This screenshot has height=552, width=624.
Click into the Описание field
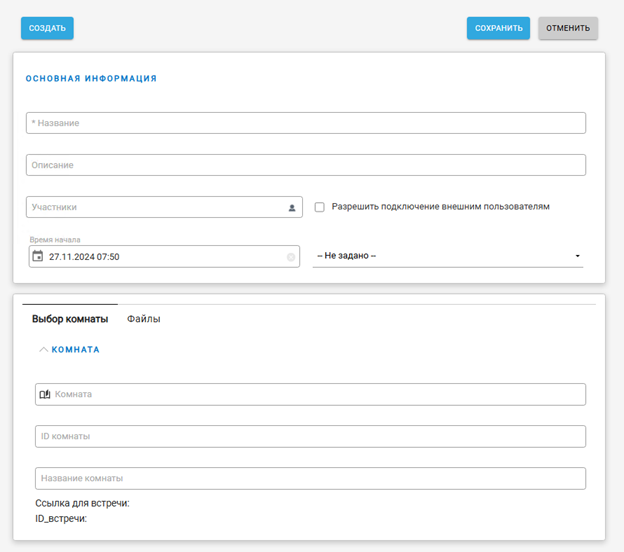click(x=305, y=165)
